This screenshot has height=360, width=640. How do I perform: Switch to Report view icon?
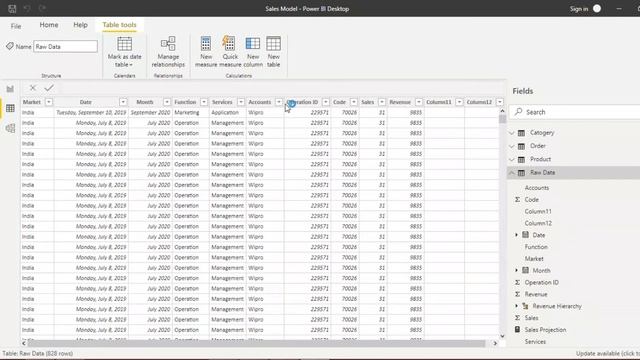click(10, 89)
